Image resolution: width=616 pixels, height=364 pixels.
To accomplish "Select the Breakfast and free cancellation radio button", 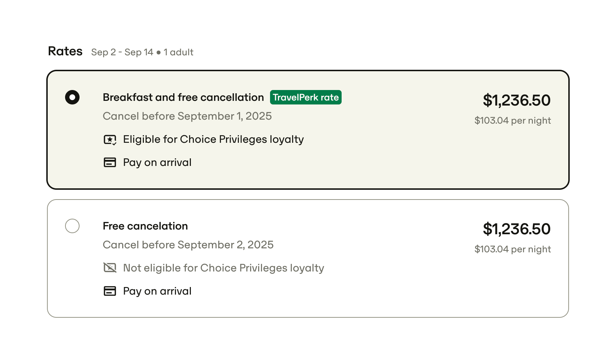I will (x=72, y=97).
